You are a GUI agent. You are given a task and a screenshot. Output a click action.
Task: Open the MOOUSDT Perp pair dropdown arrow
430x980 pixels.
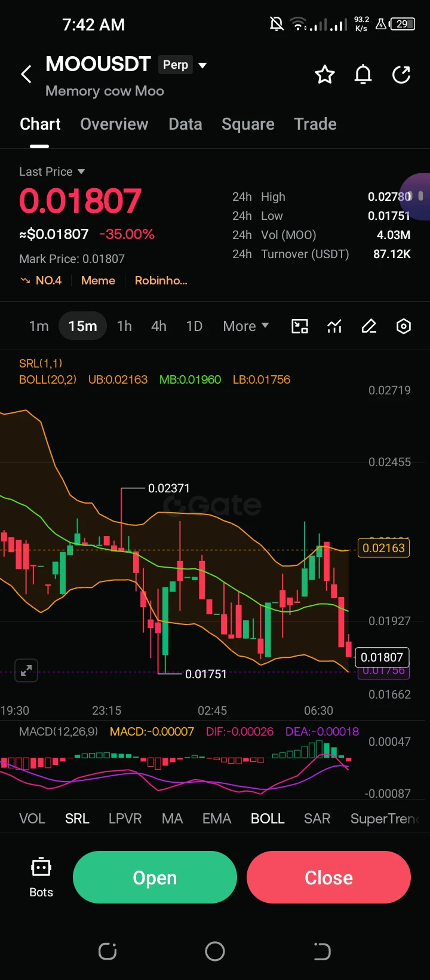tap(202, 65)
